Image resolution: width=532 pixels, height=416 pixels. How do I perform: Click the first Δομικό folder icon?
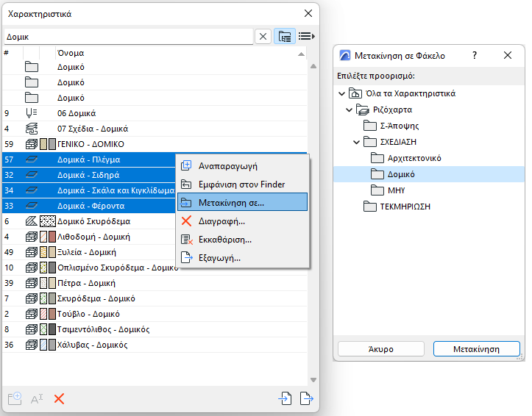click(32, 67)
